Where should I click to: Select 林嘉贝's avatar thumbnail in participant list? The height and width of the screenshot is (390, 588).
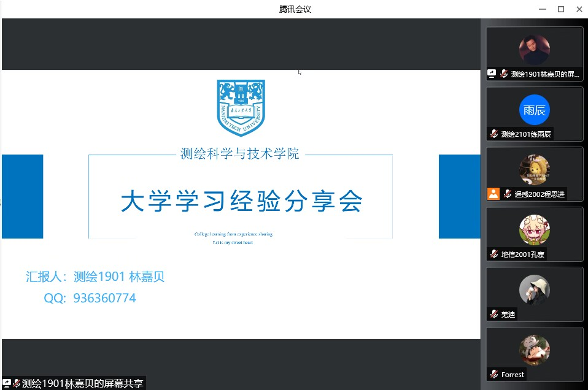click(x=534, y=50)
